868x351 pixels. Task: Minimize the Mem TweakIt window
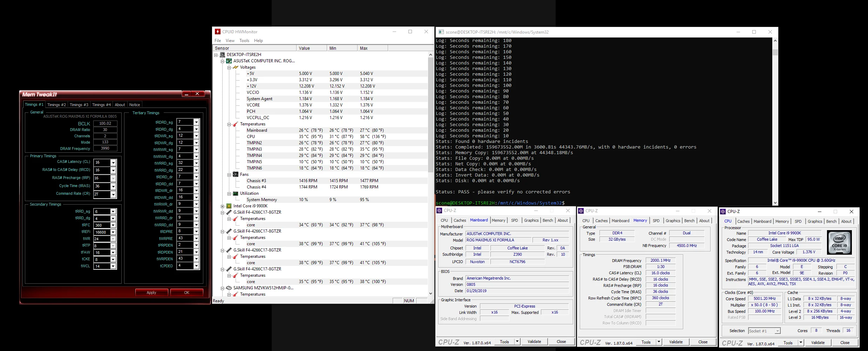187,94
